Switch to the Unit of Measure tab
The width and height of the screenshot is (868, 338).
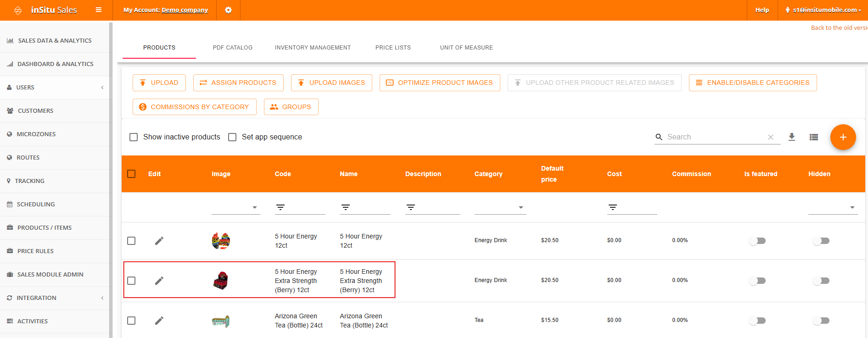coord(466,48)
